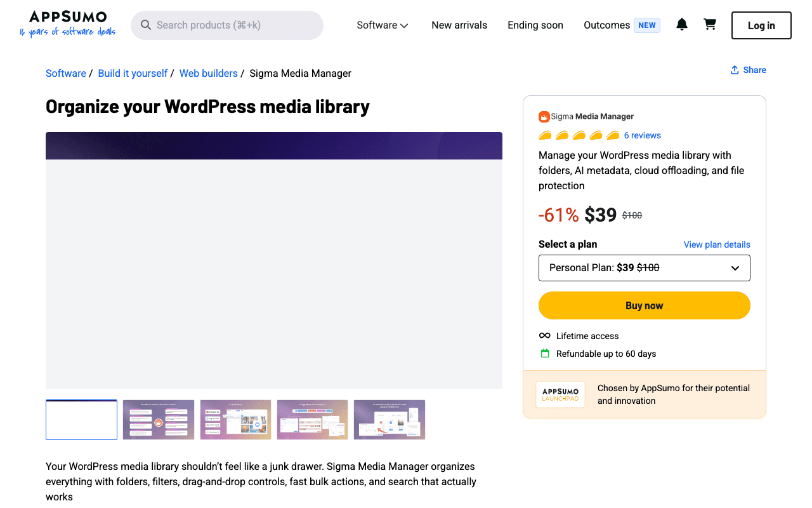This screenshot has width=812, height=508.
Task: Open View plan details
Action: 717,244
